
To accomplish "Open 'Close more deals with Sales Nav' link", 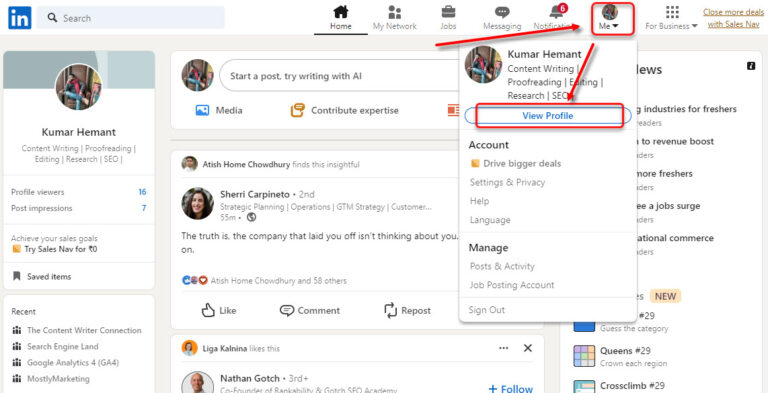I will pos(733,18).
